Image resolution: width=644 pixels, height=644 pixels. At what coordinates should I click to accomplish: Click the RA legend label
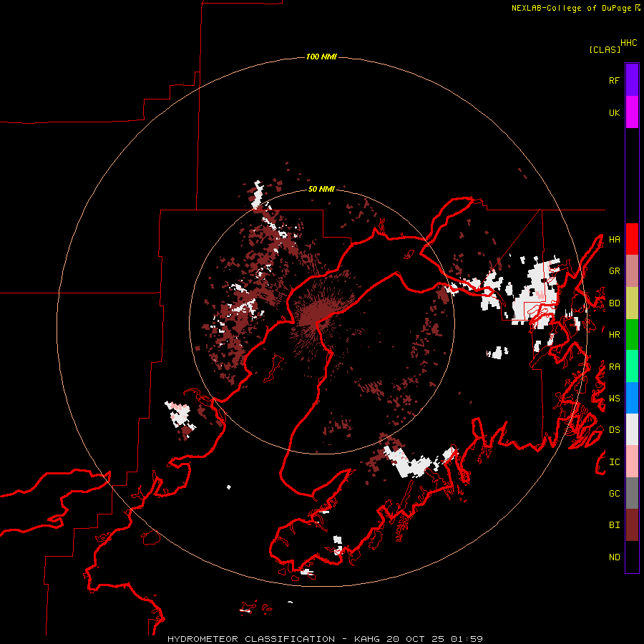pos(614,367)
